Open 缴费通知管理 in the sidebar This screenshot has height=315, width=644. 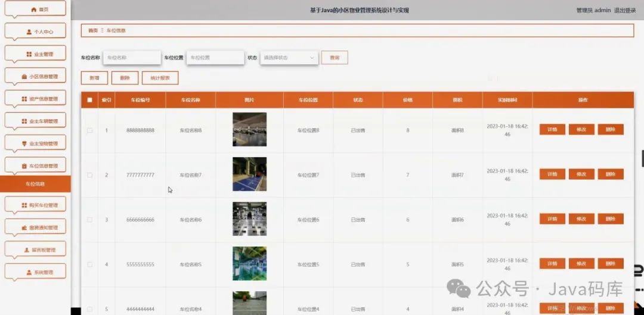pos(35,227)
